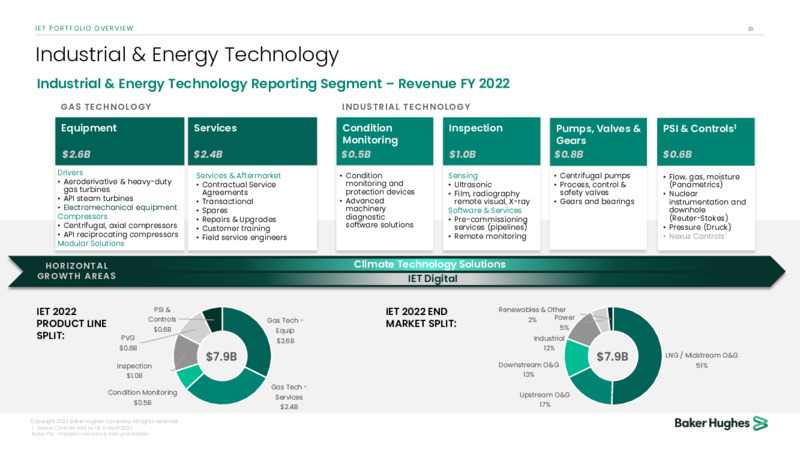Click 'IET 2022 END MARKET SPLIT' heading
This screenshot has width=800, height=450.
tap(421, 317)
